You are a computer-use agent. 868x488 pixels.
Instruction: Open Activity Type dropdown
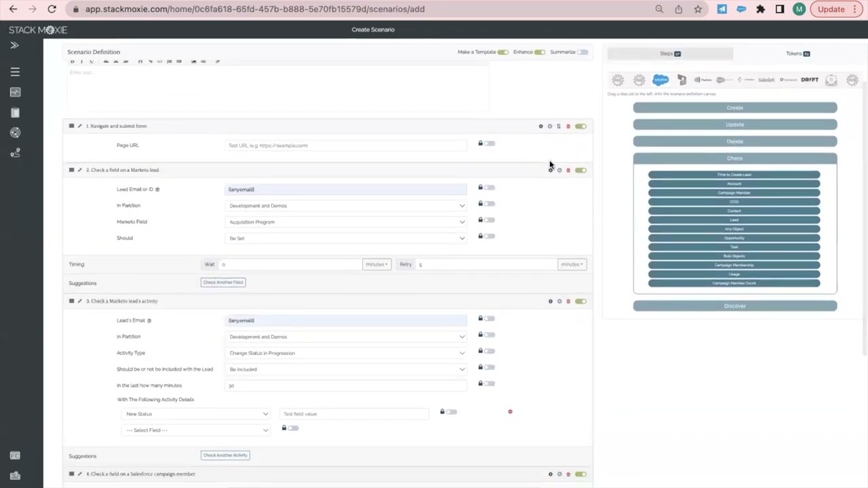tap(346, 353)
